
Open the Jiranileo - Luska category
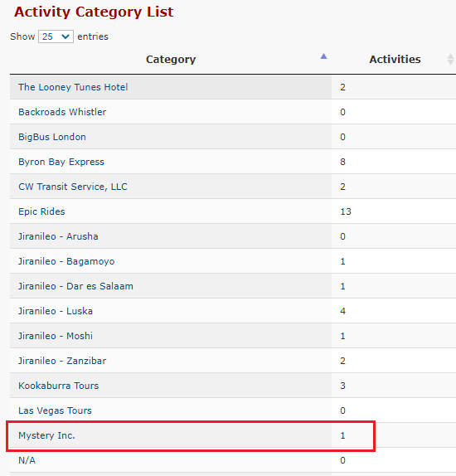tap(56, 311)
